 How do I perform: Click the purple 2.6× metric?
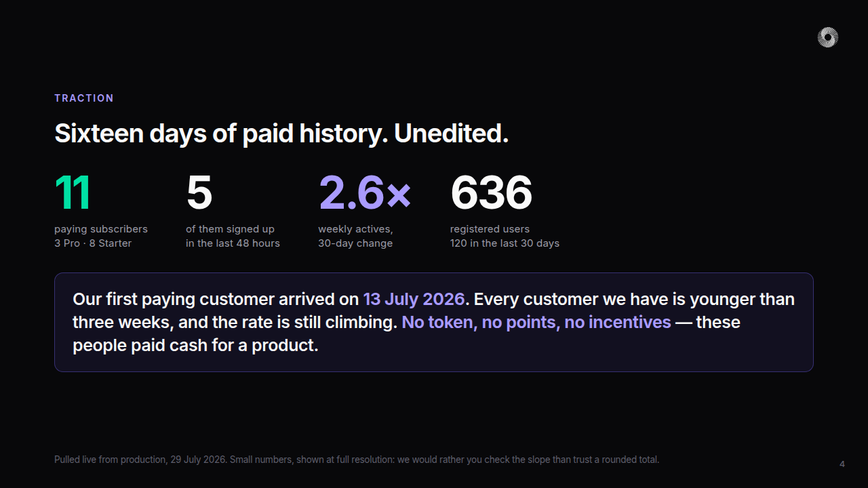coord(365,192)
